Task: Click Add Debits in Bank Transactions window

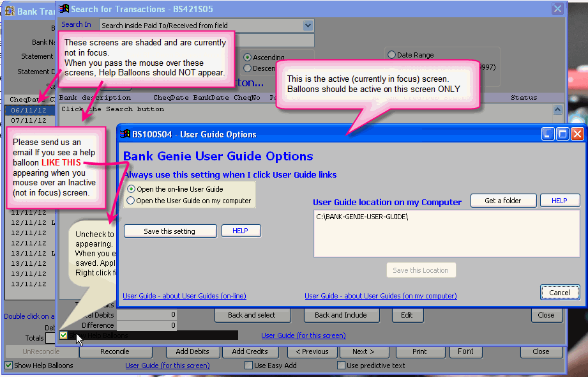Action: pyautogui.click(x=193, y=351)
